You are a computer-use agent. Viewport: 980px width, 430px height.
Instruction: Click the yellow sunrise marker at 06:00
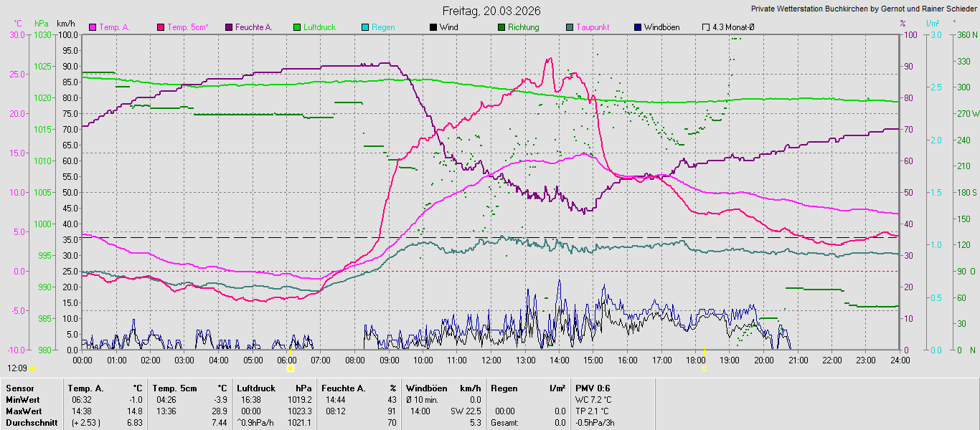click(x=290, y=368)
